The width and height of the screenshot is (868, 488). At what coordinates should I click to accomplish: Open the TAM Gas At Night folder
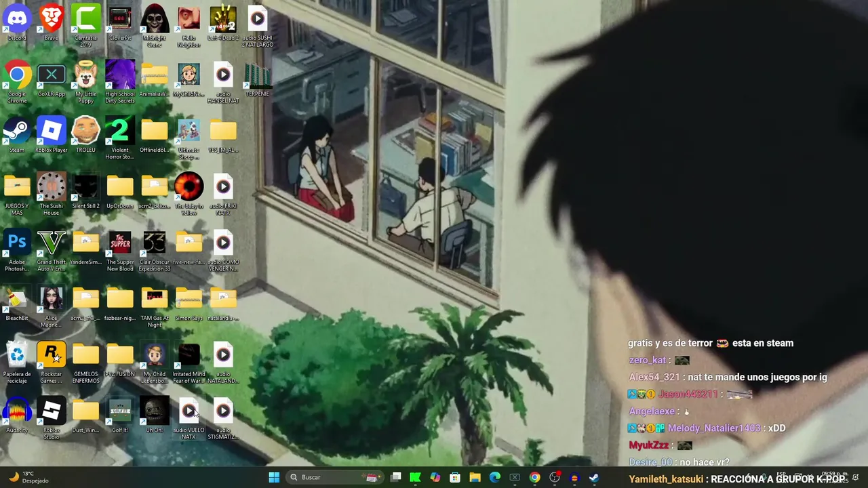coord(155,307)
